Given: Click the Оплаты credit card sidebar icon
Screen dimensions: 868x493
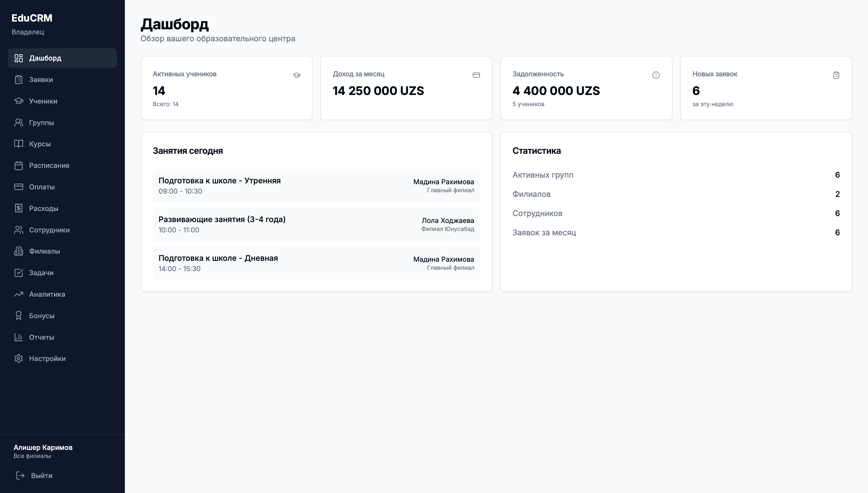Looking at the screenshot, I should pyautogui.click(x=19, y=187).
